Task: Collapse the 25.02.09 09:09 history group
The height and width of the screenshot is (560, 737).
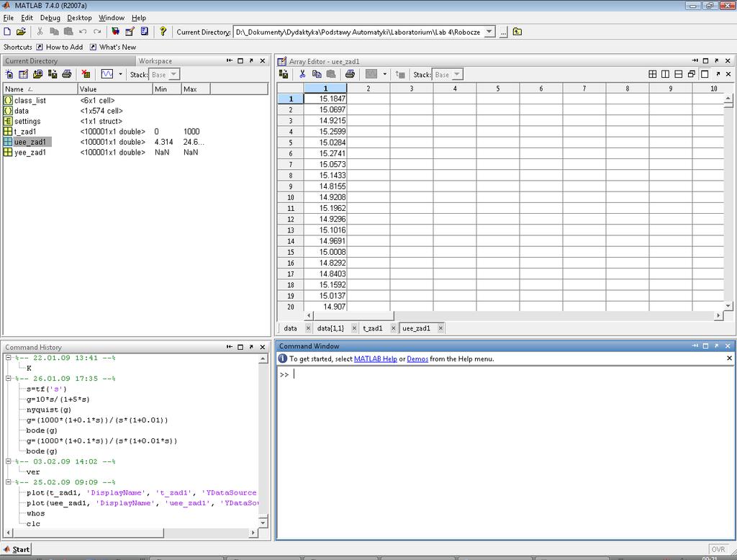Action: 8,482
